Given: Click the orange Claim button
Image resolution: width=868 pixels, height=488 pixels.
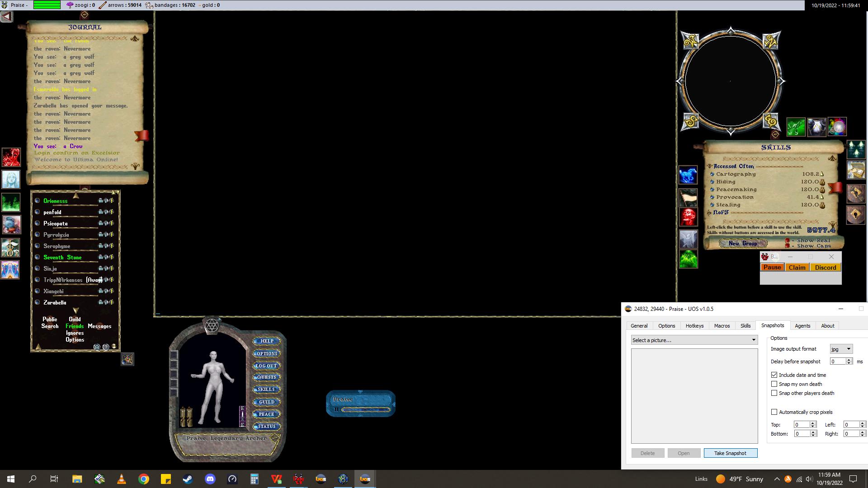Looking at the screenshot, I should tap(797, 267).
